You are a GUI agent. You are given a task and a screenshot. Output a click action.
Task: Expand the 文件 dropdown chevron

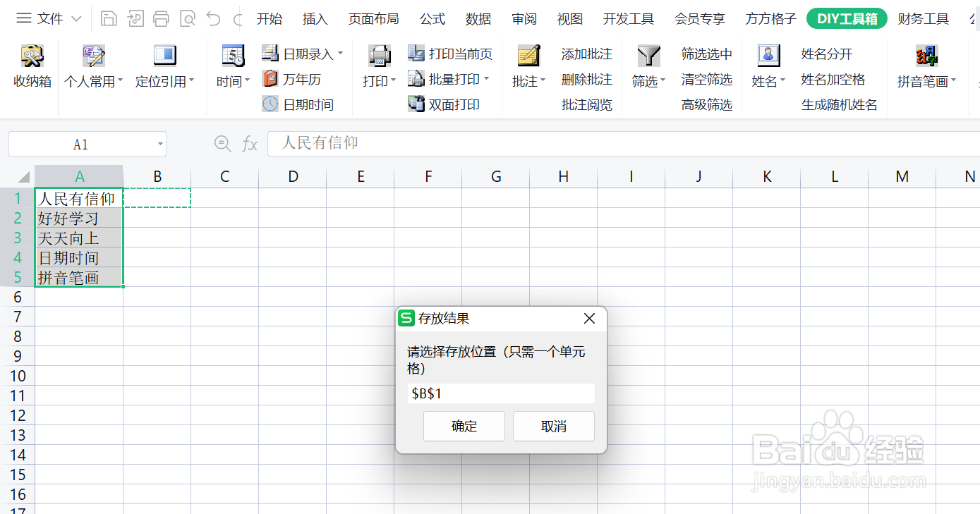pos(77,19)
